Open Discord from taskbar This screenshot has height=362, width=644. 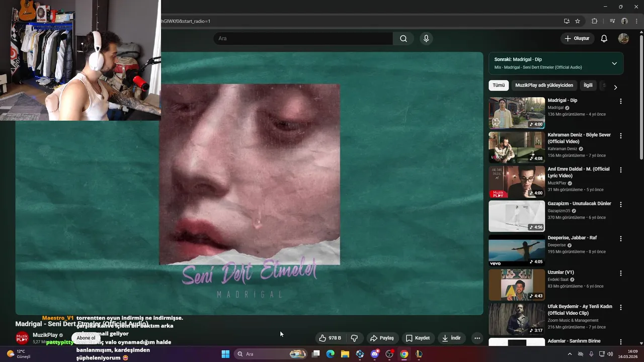point(374,354)
